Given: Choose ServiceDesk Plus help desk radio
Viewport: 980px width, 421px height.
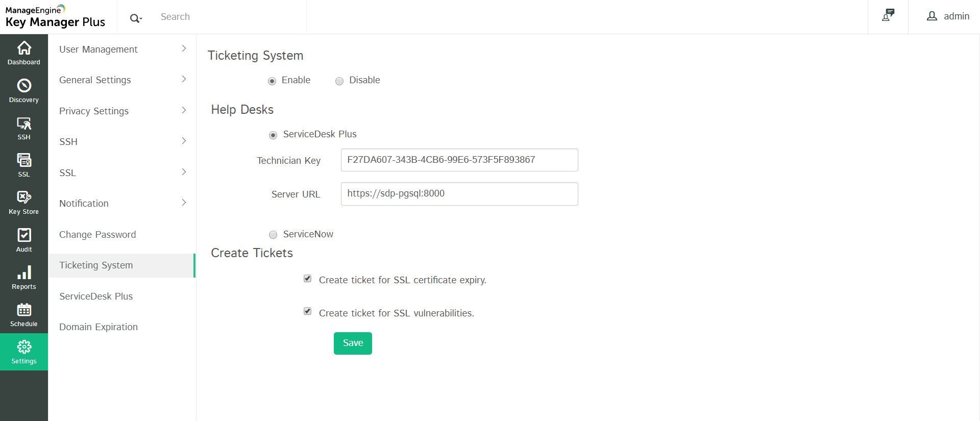Looking at the screenshot, I should point(273,135).
